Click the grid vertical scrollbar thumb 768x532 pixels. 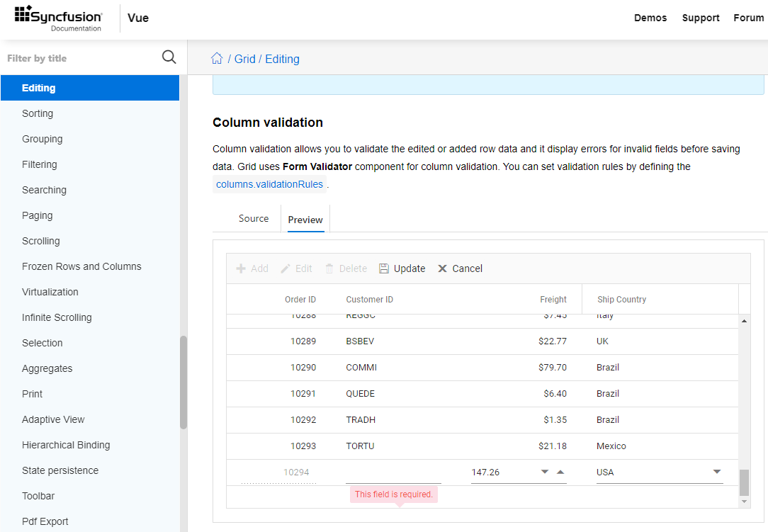[x=744, y=482]
